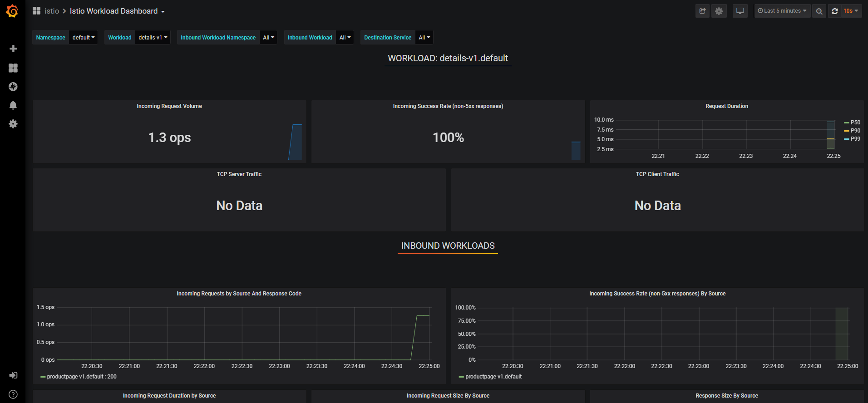Click the INBOUND WORKLOADS heading
This screenshot has width=868, height=403.
click(448, 246)
